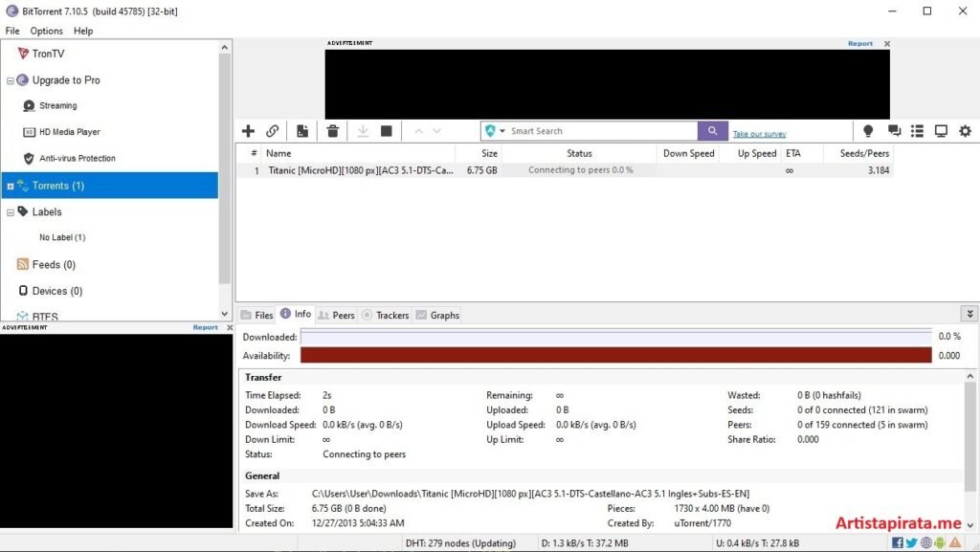Image resolution: width=980 pixels, height=552 pixels.
Task: Open BitTorrent's Facebook page from status bar
Action: (x=897, y=542)
